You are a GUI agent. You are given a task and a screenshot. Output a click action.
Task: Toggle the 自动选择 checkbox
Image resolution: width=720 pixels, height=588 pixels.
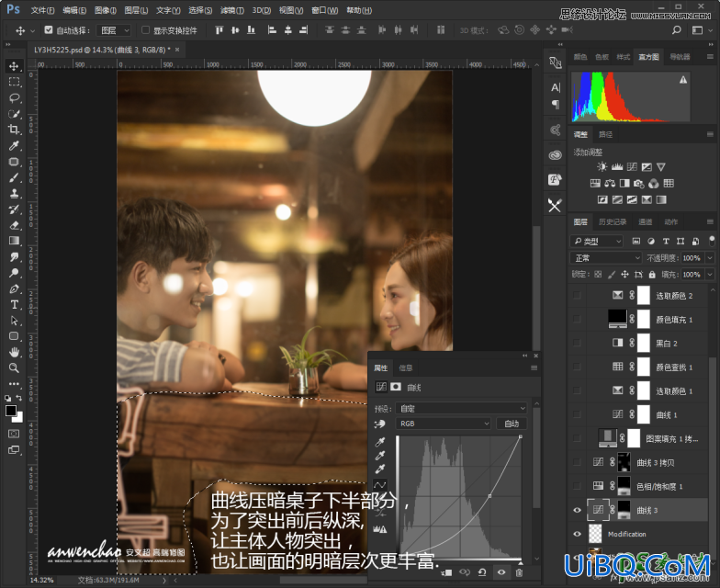click(48, 29)
